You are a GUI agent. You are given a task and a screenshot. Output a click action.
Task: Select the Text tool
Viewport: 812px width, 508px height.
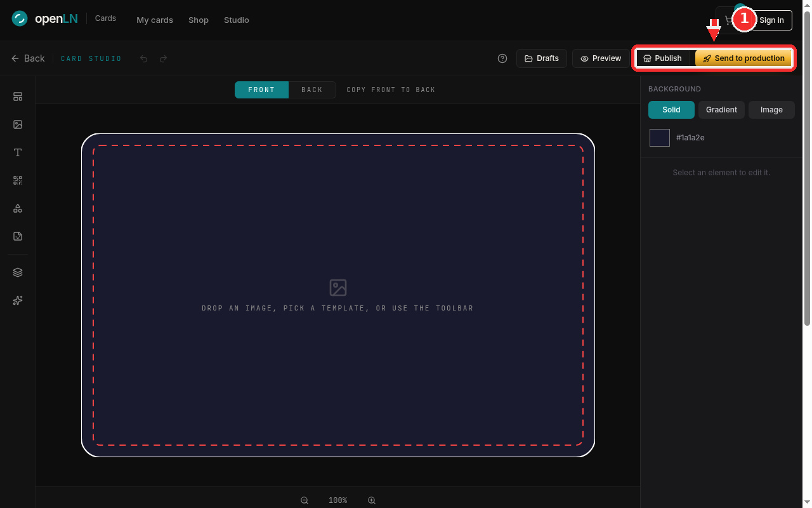pos(18,152)
